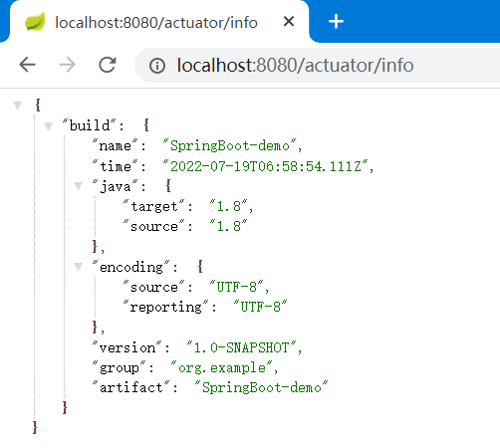Click the "SpringBoot-demo" name value
This screenshot has width=500, height=448.
click(229, 145)
